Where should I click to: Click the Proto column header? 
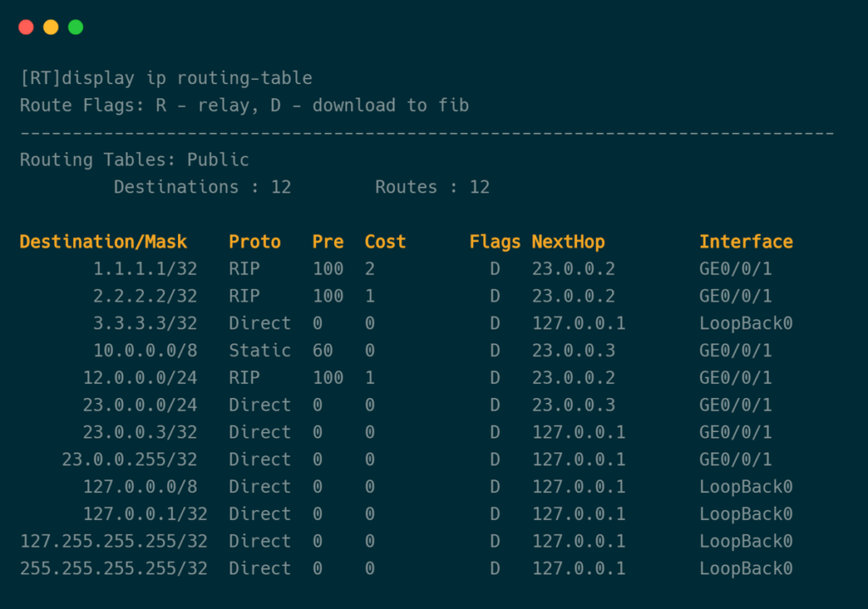coord(254,242)
